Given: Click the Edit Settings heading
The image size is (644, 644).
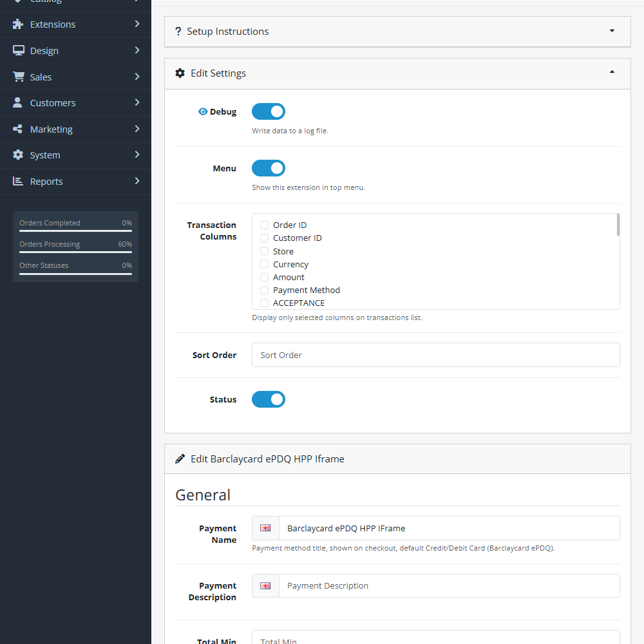Looking at the screenshot, I should click(218, 73).
